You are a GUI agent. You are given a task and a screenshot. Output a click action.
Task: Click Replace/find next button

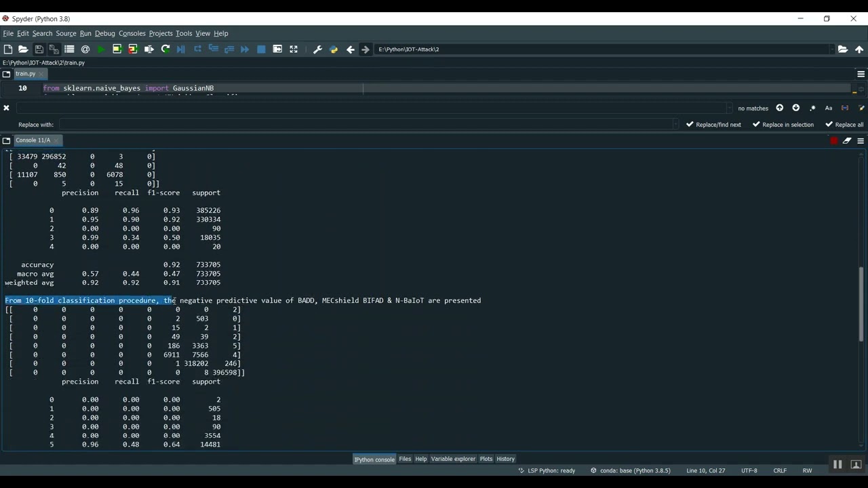pos(713,125)
